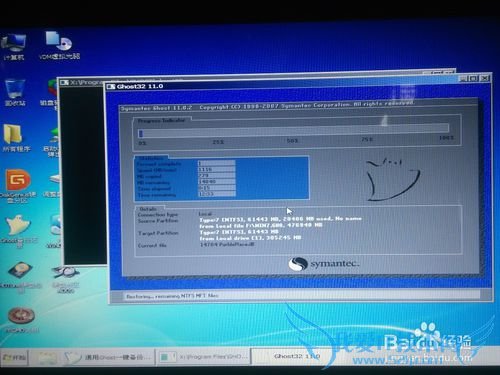Click the Ghost32 window system menu icon
The image size is (500, 375).
point(111,87)
